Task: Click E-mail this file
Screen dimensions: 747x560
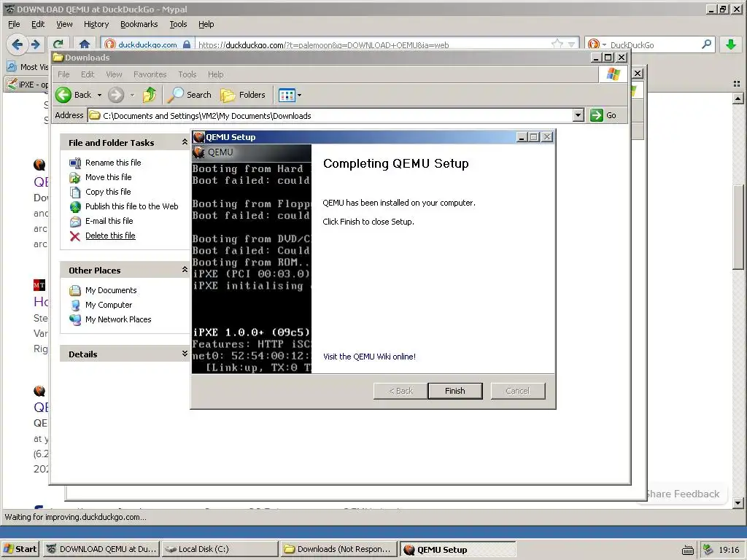Action: click(109, 221)
